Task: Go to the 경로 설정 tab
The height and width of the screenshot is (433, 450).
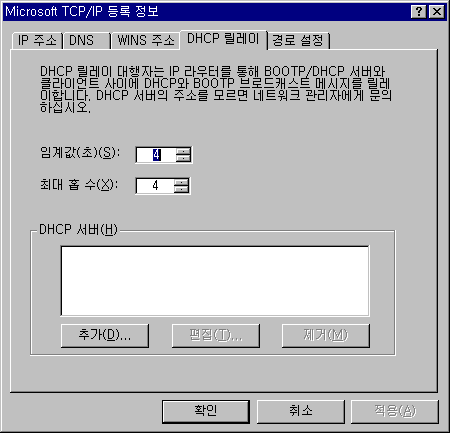Action: tap(298, 41)
